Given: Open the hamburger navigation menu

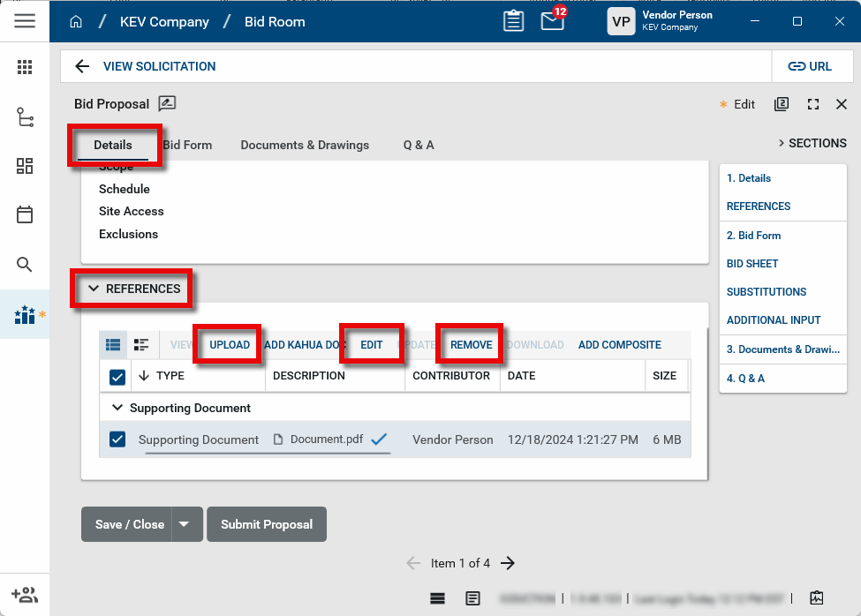Looking at the screenshot, I should click(25, 21).
